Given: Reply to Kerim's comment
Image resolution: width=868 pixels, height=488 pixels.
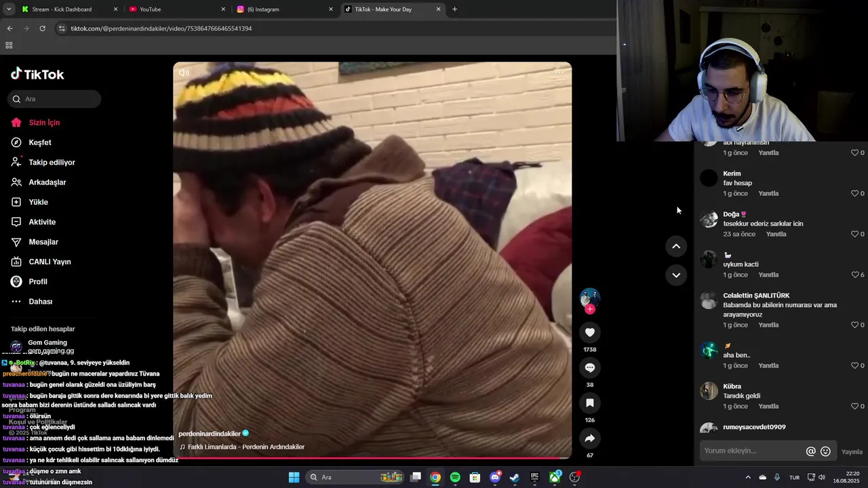Looking at the screenshot, I should point(768,193).
